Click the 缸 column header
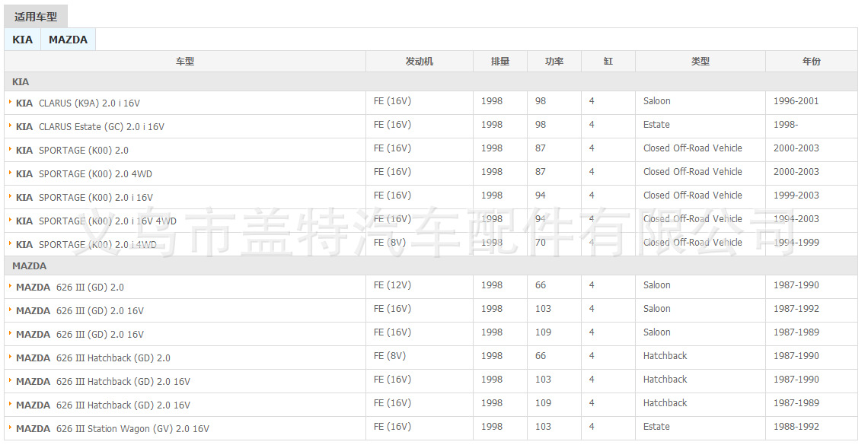This screenshot has height=445, width=868. point(608,62)
